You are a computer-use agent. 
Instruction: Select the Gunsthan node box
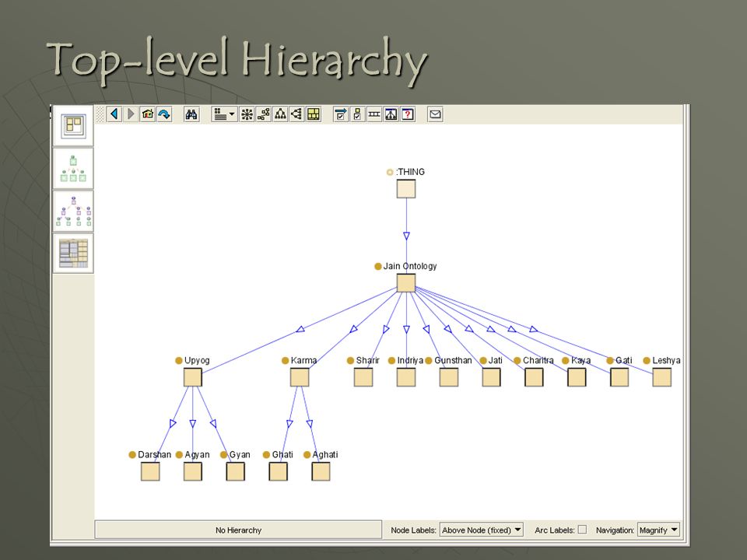tap(449, 377)
